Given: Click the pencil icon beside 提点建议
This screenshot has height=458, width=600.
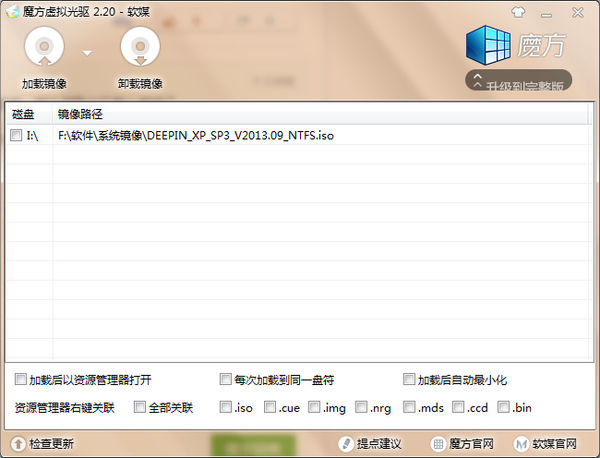Looking at the screenshot, I should pyautogui.click(x=346, y=444).
